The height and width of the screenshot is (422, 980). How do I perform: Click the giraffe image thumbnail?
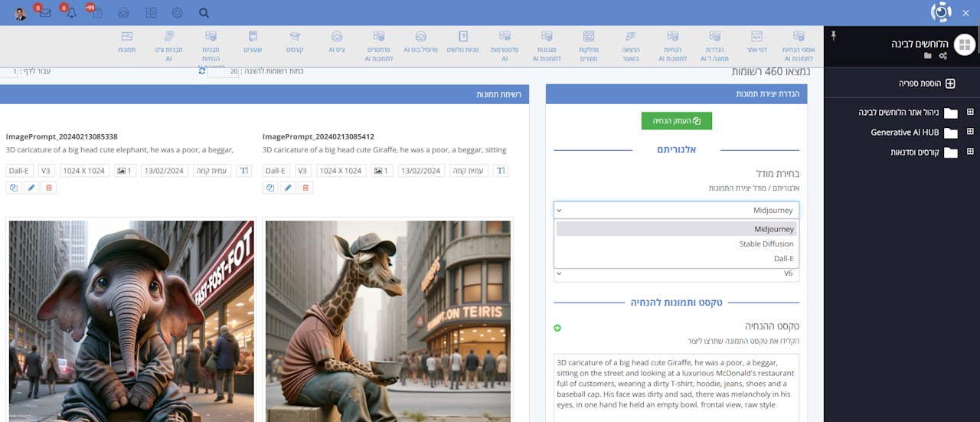387,321
